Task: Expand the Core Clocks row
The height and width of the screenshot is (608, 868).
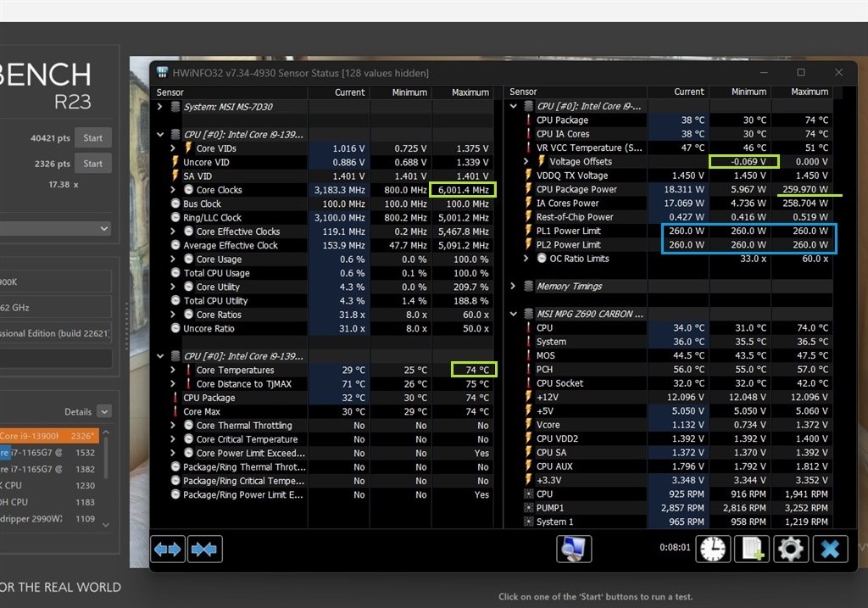Action: click(173, 189)
